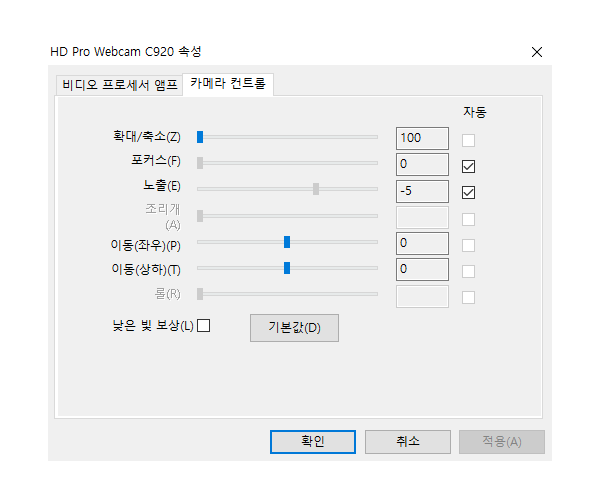Click the 이동(좌우) value field
The width and height of the screenshot is (600, 501).
(x=422, y=243)
